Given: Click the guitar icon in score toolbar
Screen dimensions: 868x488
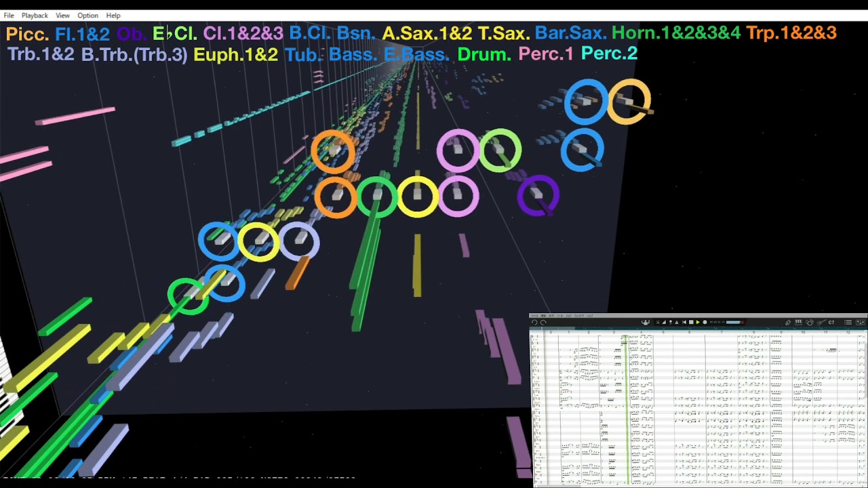Looking at the screenshot, I should (821, 323).
